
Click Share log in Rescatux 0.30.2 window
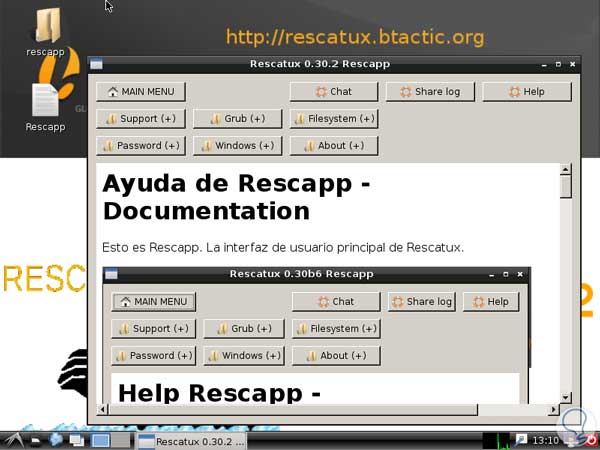pos(430,92)
